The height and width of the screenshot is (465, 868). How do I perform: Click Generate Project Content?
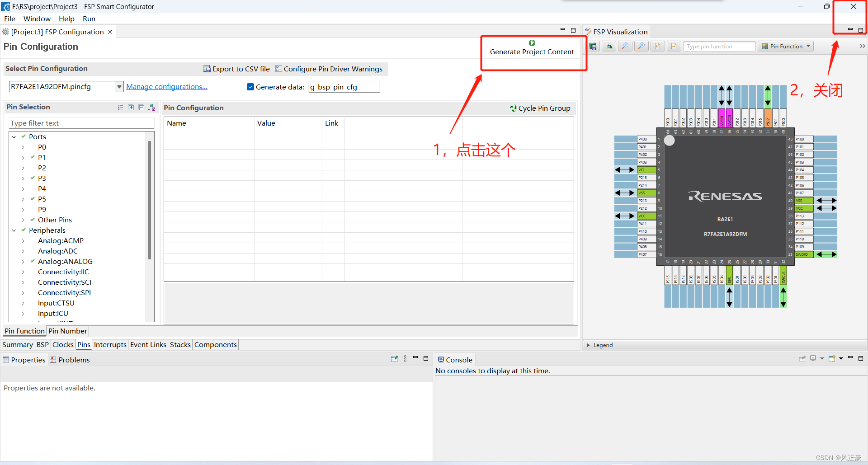pyautogui.click(x=532, y=48)
